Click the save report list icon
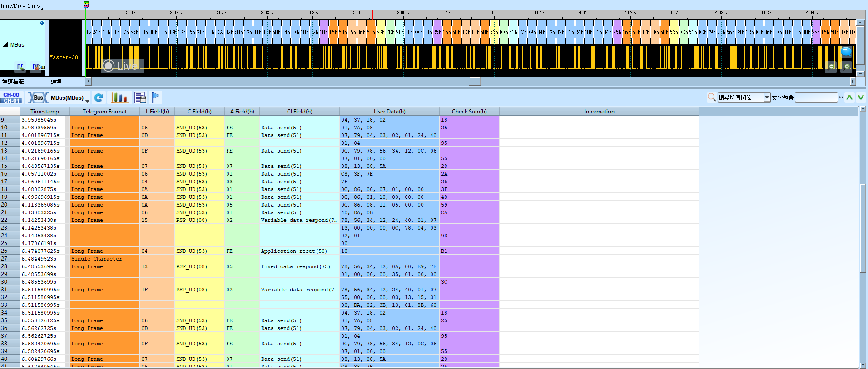 tap(140, 98)
